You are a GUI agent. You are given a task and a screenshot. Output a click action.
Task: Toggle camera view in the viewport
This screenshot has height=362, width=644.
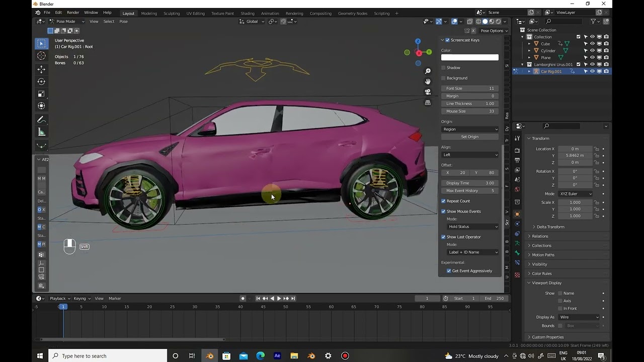point(428,92)
